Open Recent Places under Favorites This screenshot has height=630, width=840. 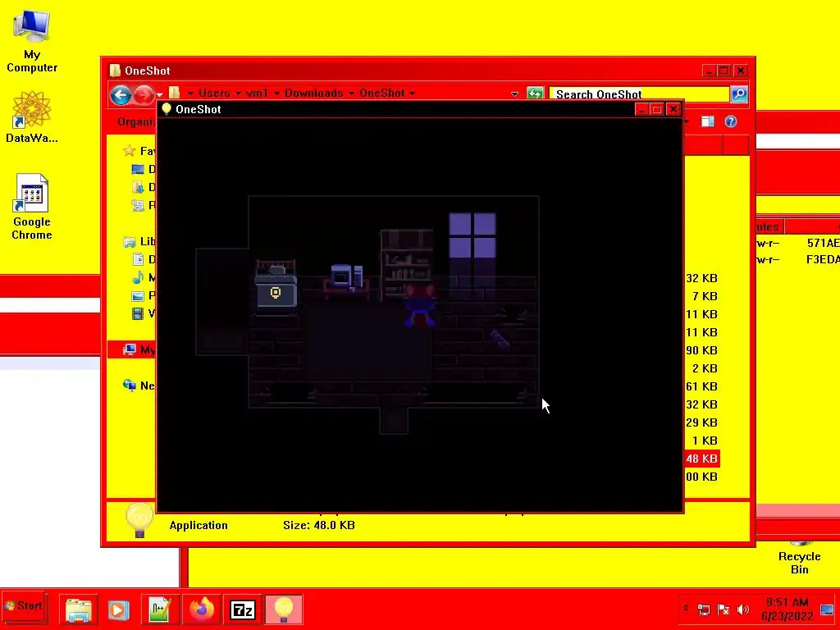click(143, 204)
